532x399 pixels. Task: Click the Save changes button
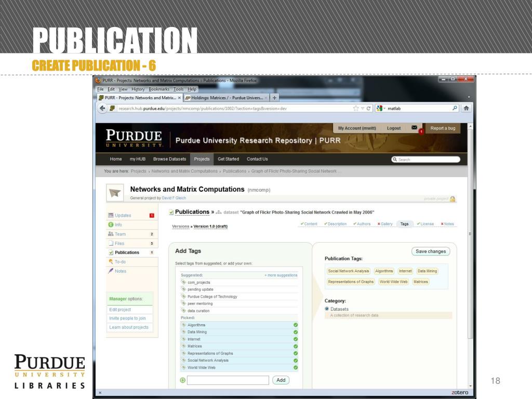[x=431, y=251]
